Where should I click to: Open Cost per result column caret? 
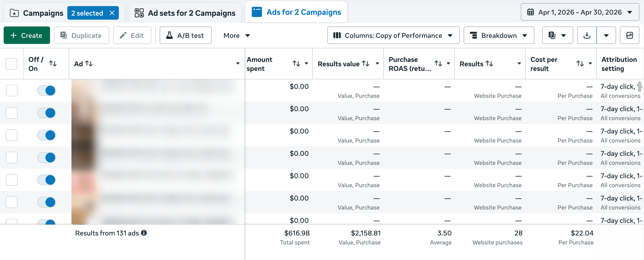tap(590, 63)
